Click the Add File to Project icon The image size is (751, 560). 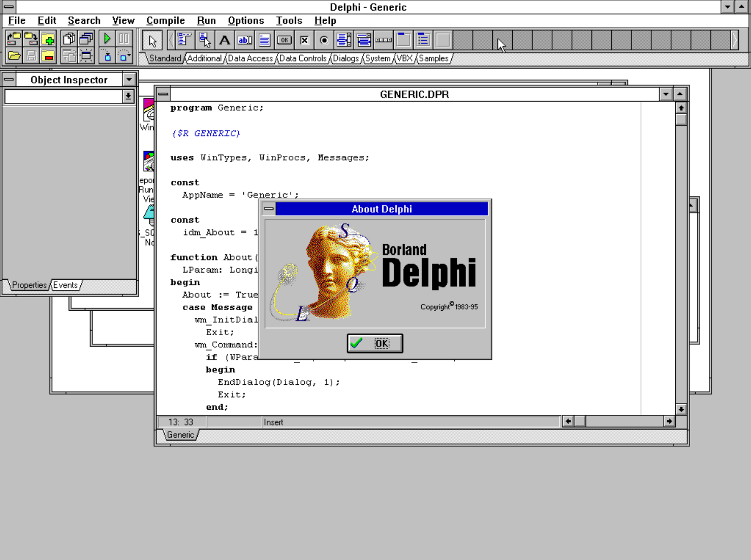(x=48, y=39)
